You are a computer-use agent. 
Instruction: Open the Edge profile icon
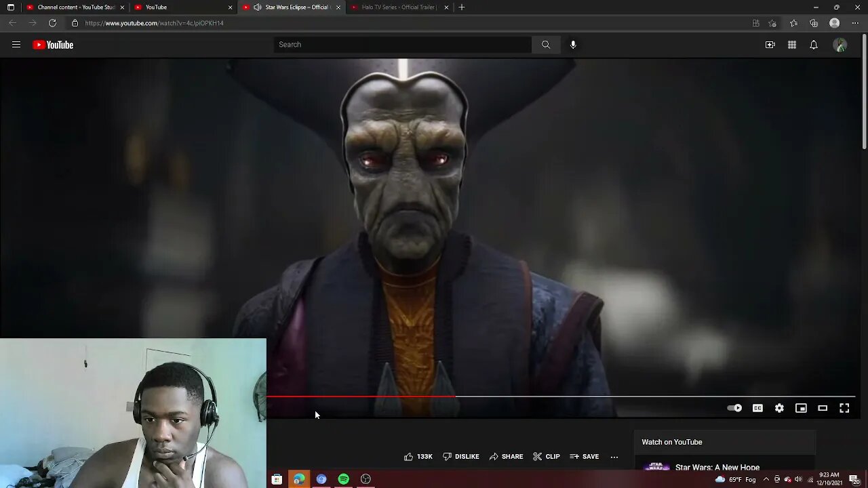point(835,23)
